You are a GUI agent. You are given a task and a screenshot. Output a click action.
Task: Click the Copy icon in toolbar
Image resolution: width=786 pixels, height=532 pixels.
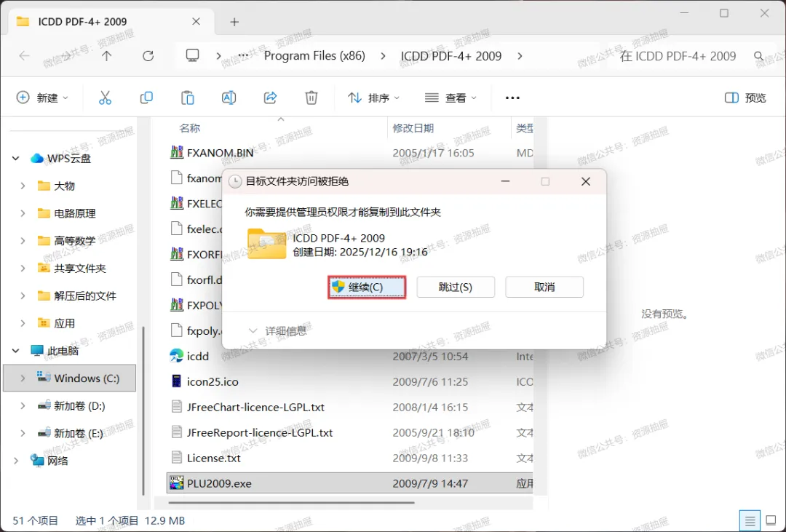click(x=146, y=98)
